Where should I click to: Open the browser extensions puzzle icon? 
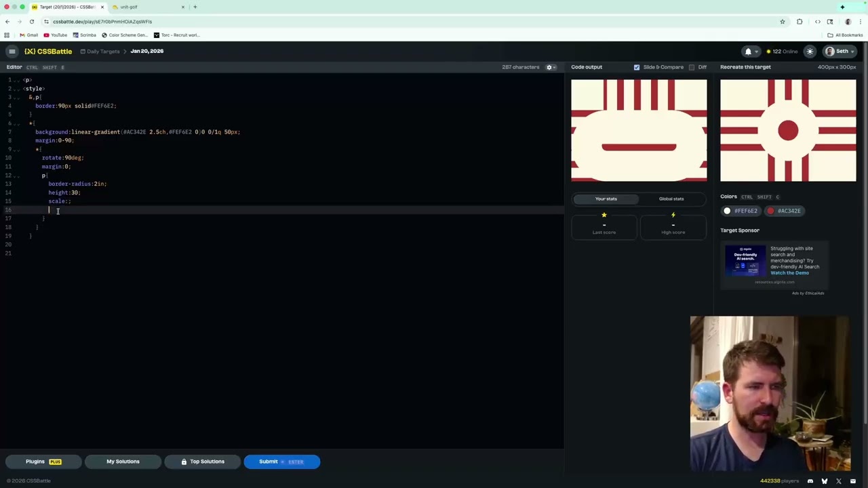(800, 22)
